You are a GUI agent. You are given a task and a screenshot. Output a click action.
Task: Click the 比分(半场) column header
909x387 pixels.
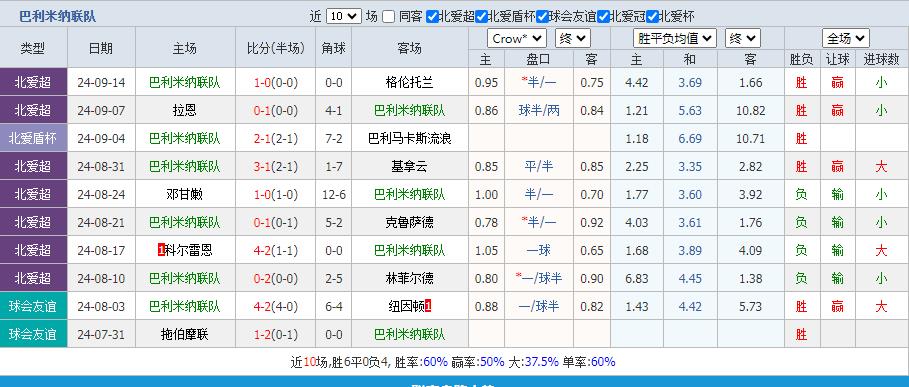pyautogui.click(x=276, y=48)
